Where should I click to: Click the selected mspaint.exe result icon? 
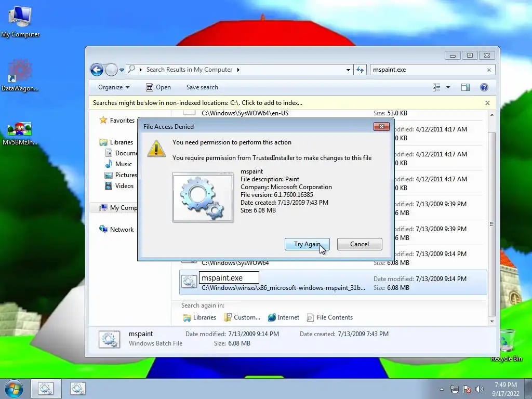tap(189, 282)
